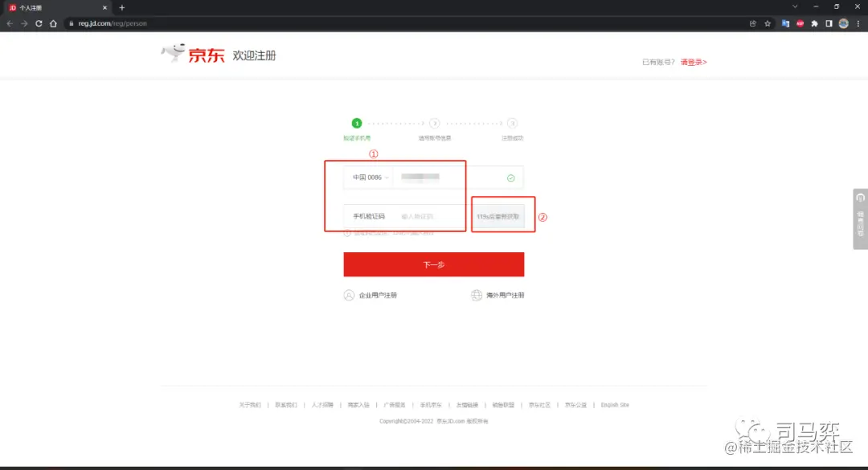Click the enterprise user registration person icon
868x470 pixels.
[x=349, y=295]
